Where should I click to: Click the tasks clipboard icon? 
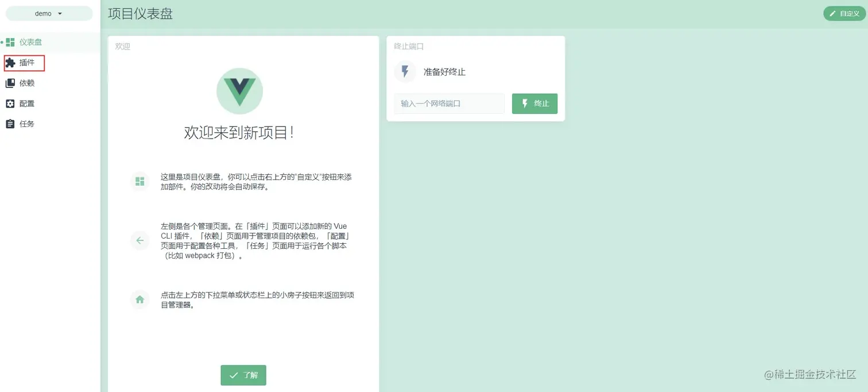pyautogui.click(x=10, y=124)
